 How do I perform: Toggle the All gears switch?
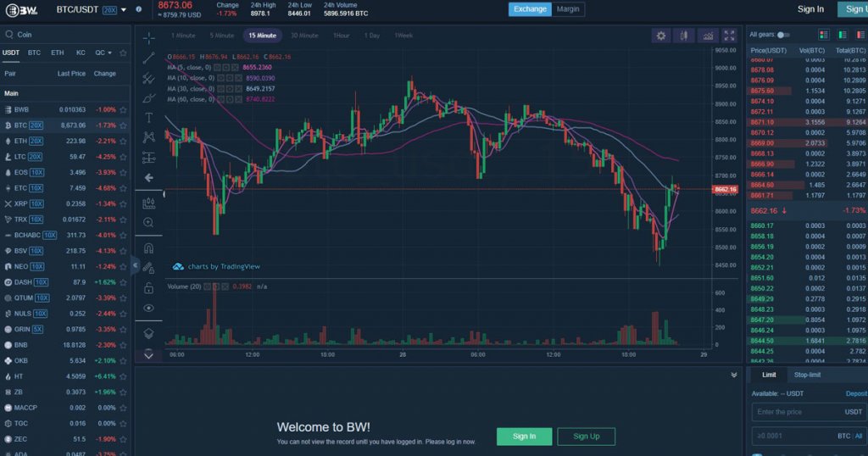(x=782, y=35)
